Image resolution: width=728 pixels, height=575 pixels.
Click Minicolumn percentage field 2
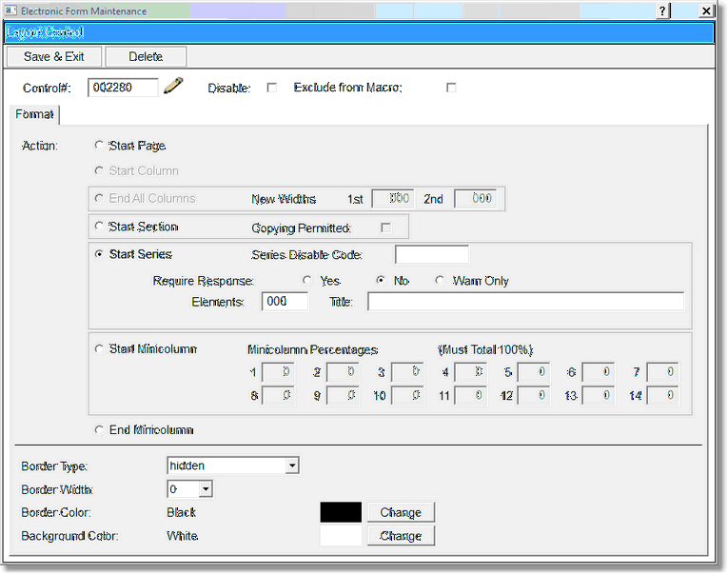point(343,372)
